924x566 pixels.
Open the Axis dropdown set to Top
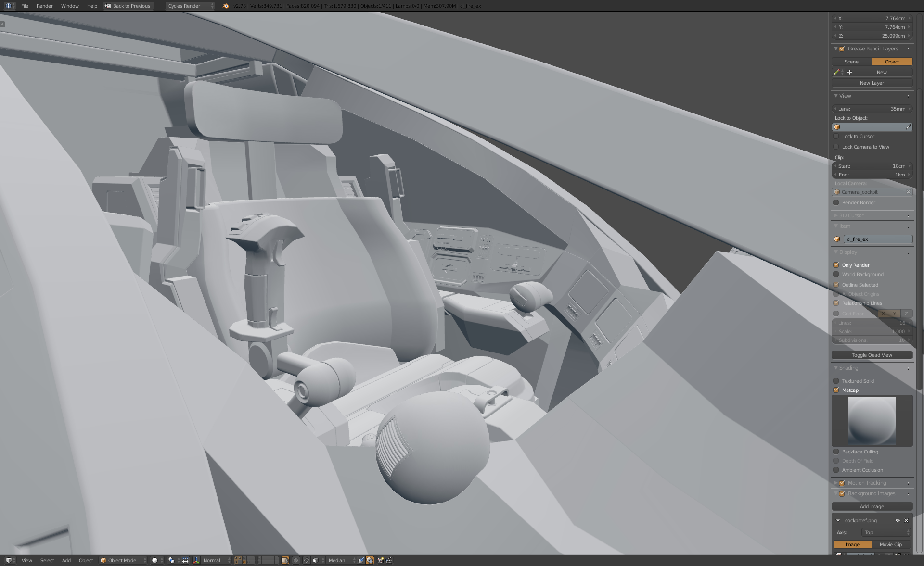point(886,532)
